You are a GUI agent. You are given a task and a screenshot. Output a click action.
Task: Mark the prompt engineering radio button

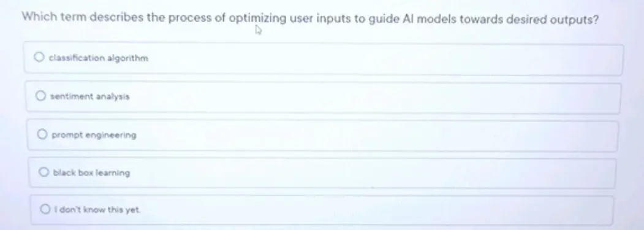tap(42, 134)
